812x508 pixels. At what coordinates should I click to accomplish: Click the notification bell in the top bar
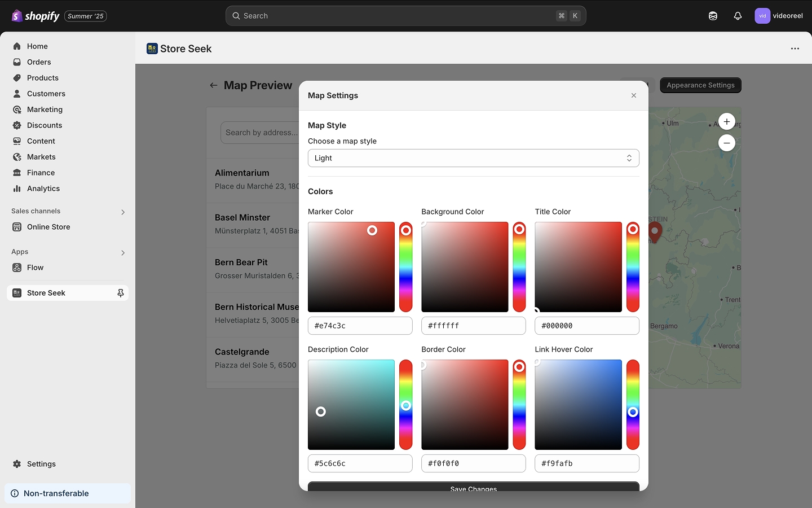pos(738,16)
